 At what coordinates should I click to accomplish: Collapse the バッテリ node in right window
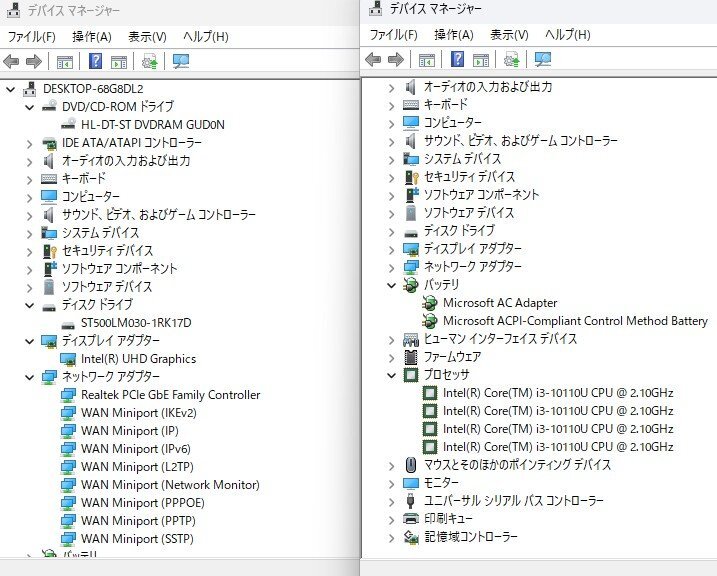point(391,285)
